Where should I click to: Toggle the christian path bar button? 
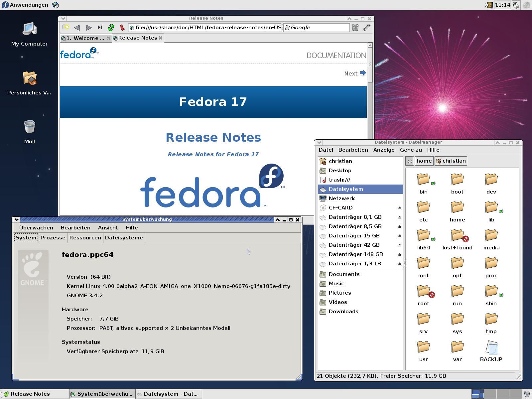point(451,161)
